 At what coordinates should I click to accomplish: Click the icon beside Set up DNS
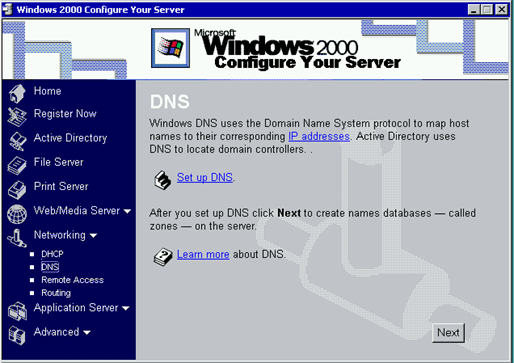[x=162, y=180]
